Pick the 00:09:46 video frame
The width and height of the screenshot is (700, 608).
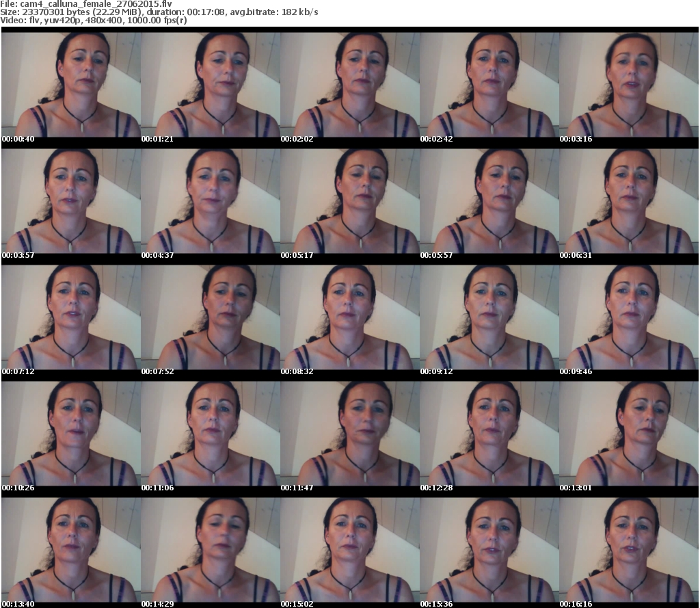click(629, 317)
